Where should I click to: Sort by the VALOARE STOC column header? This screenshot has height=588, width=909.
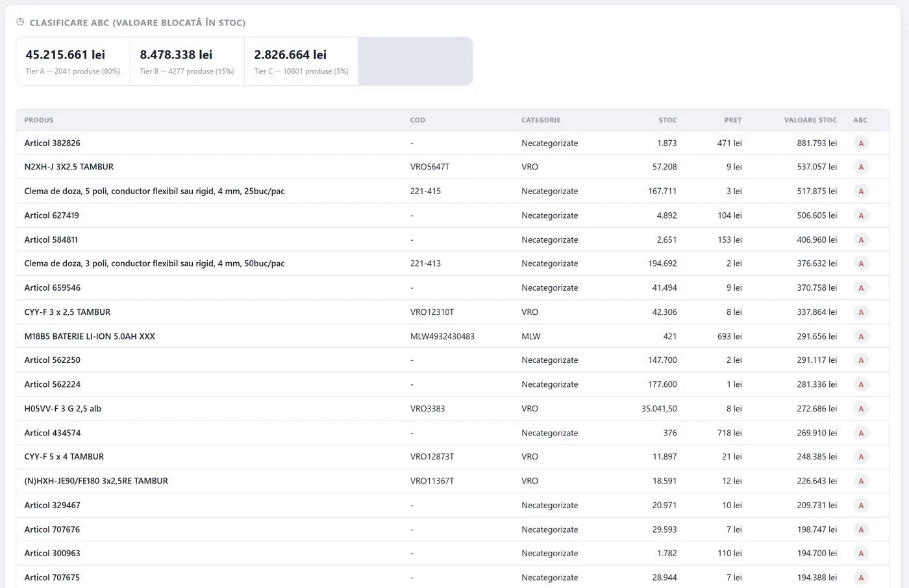[x=810, y=120]
